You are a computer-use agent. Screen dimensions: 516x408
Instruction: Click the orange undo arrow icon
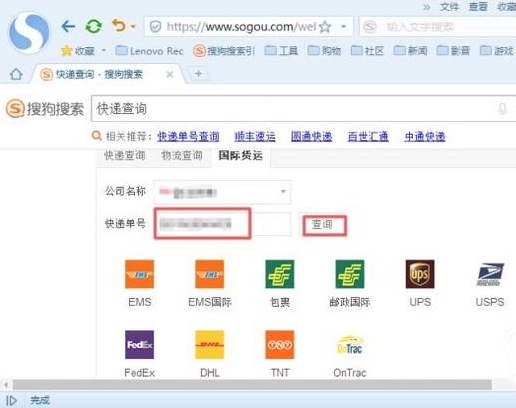tap(119, 25)
